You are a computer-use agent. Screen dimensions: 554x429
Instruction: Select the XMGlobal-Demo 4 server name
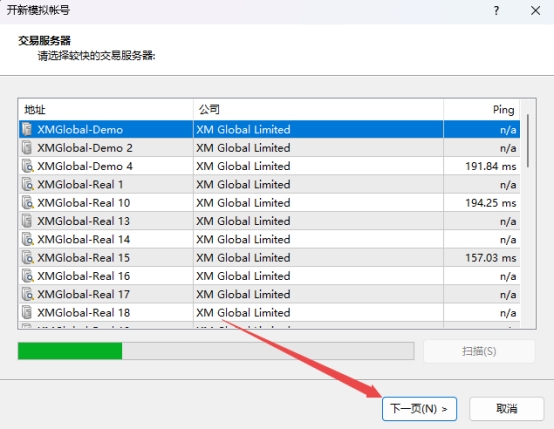pos(85,166)
